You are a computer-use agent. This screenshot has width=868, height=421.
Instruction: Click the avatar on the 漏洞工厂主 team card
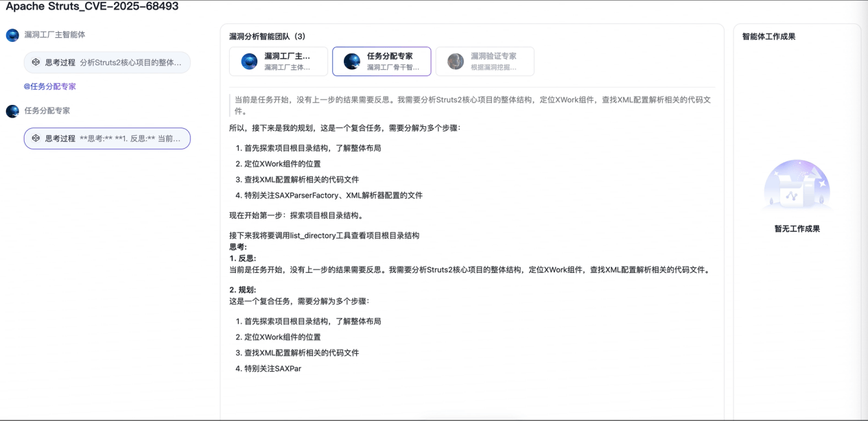click(249, 62)
